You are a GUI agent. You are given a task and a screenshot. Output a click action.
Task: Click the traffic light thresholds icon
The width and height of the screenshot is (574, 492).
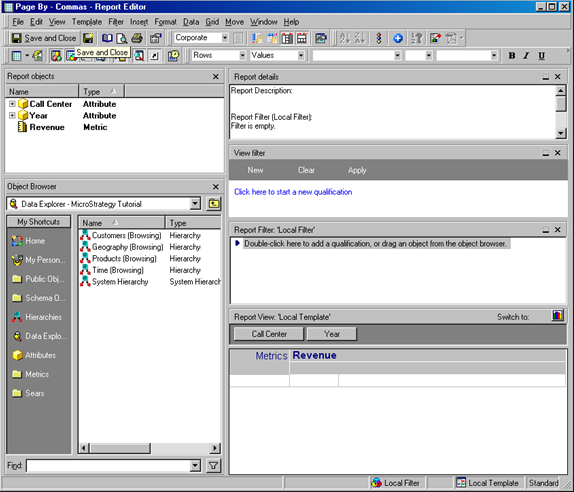pos(379,38)
